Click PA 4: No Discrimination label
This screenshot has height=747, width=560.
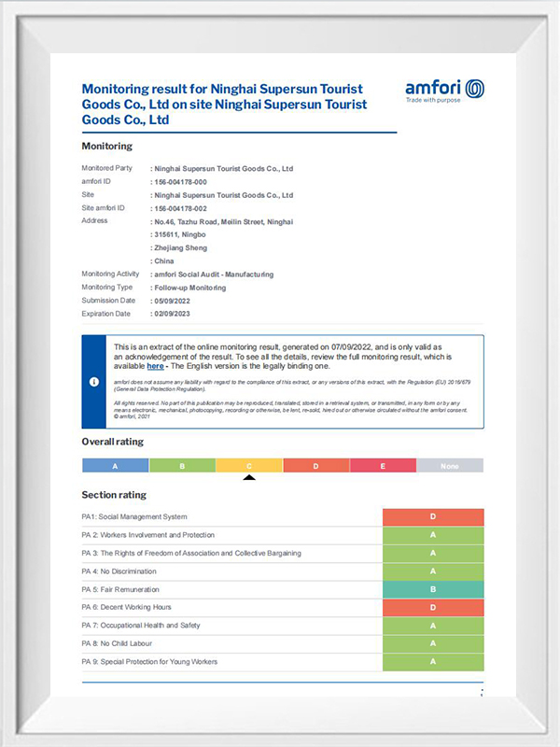point(119,571)
